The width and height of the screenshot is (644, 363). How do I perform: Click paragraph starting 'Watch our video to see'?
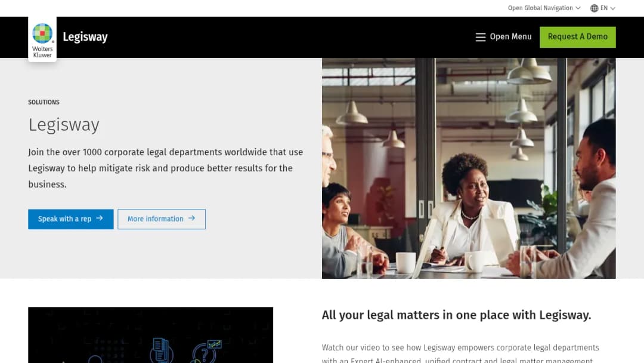point(460,353)
